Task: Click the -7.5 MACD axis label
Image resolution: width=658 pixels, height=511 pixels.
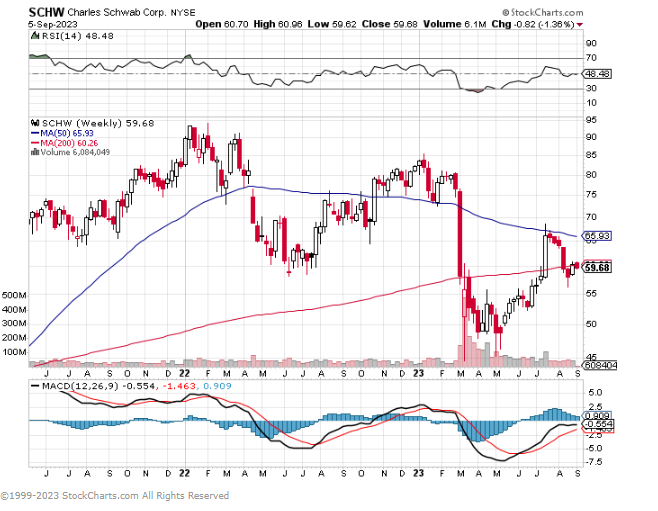Action: point(593,462)
